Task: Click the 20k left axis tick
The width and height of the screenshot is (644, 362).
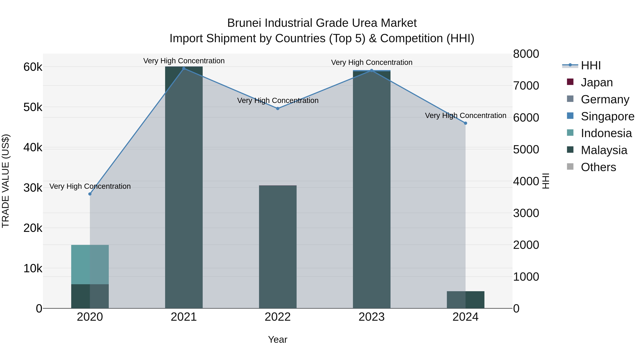Action: 33,228
